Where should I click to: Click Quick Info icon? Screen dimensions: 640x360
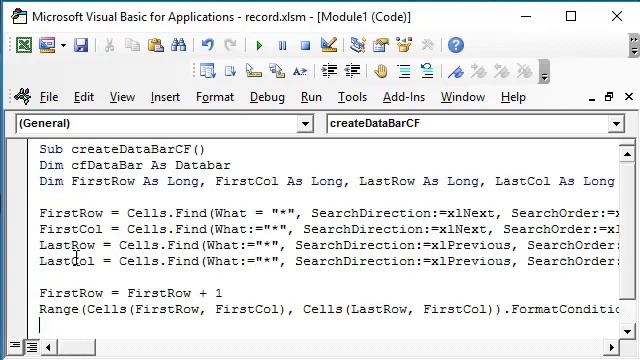click(x=254, y=71)
